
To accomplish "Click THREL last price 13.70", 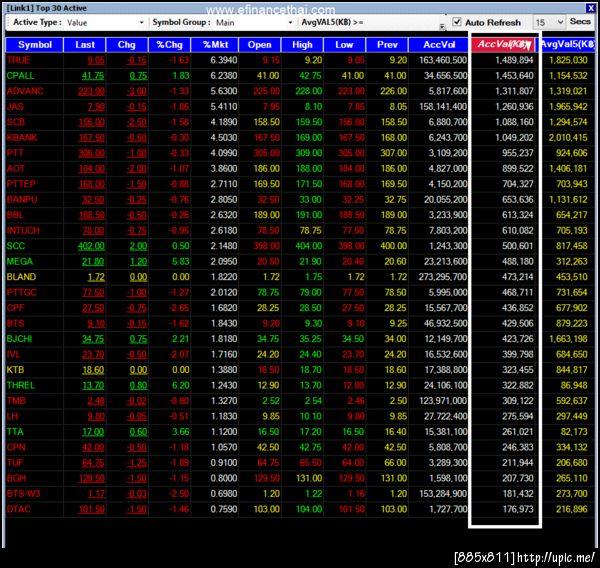I will click(x=93, y=385).
